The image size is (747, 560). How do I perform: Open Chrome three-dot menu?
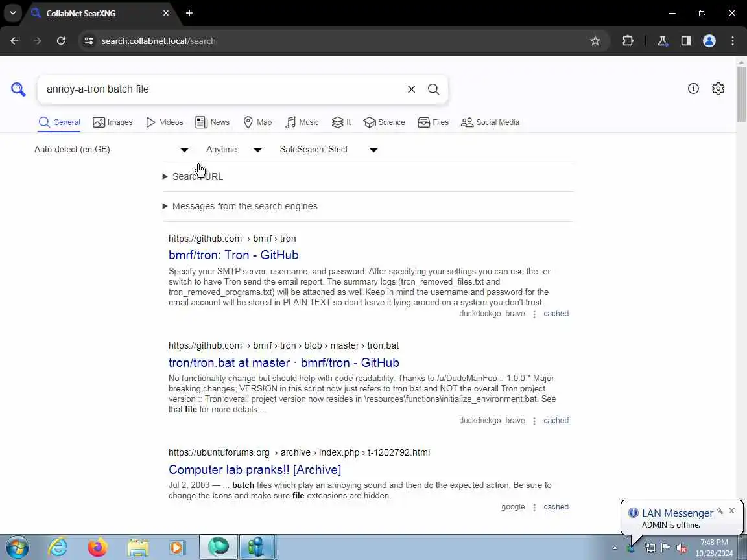733,41
